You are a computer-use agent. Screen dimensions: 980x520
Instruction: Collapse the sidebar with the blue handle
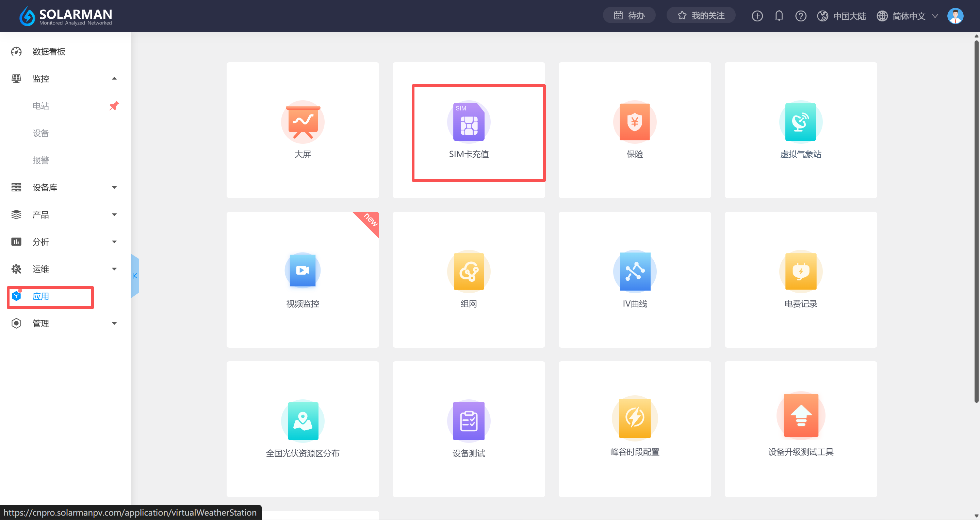click(135, 276)
